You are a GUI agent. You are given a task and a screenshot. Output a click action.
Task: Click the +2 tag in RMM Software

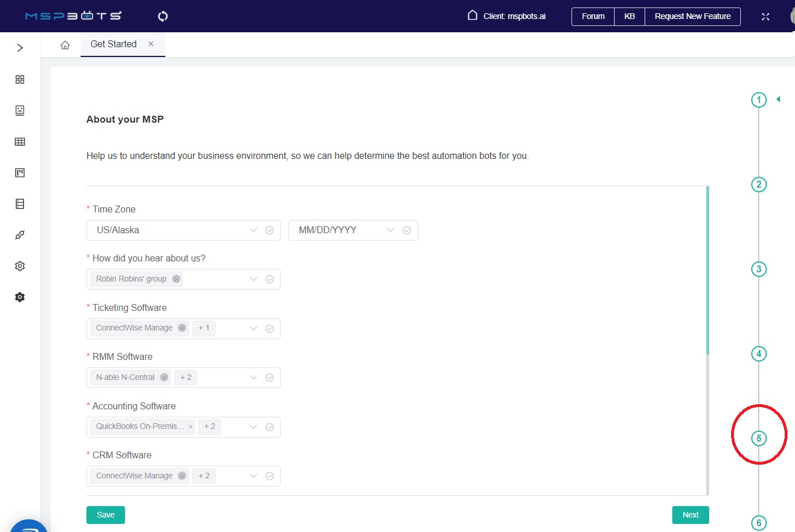tap(186, 377)
